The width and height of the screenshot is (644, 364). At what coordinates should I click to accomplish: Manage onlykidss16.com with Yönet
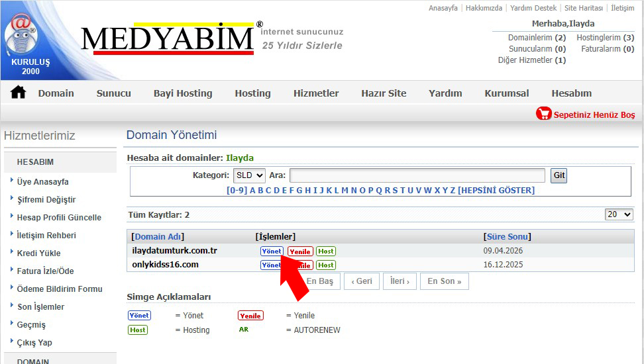(270, 265)
